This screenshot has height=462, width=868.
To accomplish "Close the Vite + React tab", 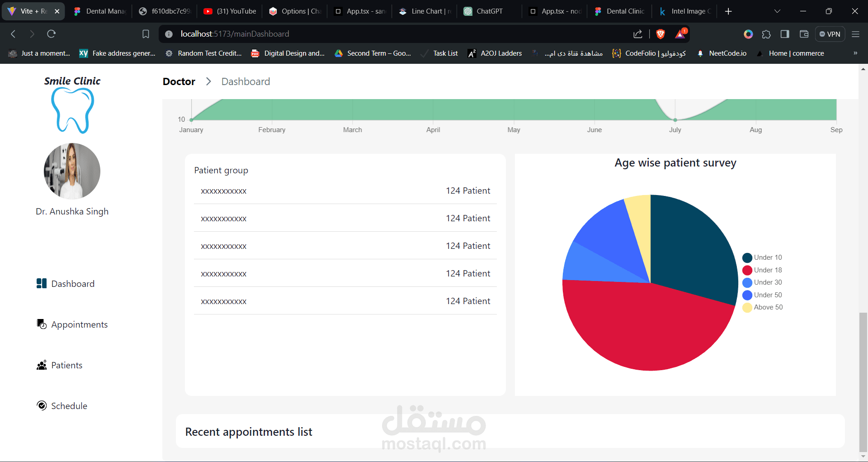I will click(x=57, y=11).
